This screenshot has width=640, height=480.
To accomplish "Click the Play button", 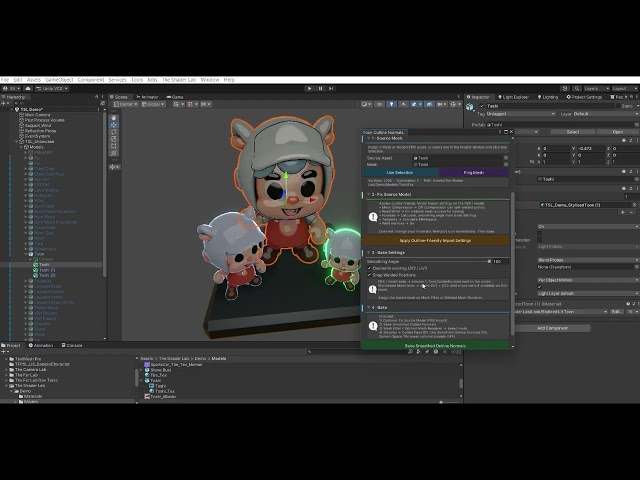I will tap(309, 88).
